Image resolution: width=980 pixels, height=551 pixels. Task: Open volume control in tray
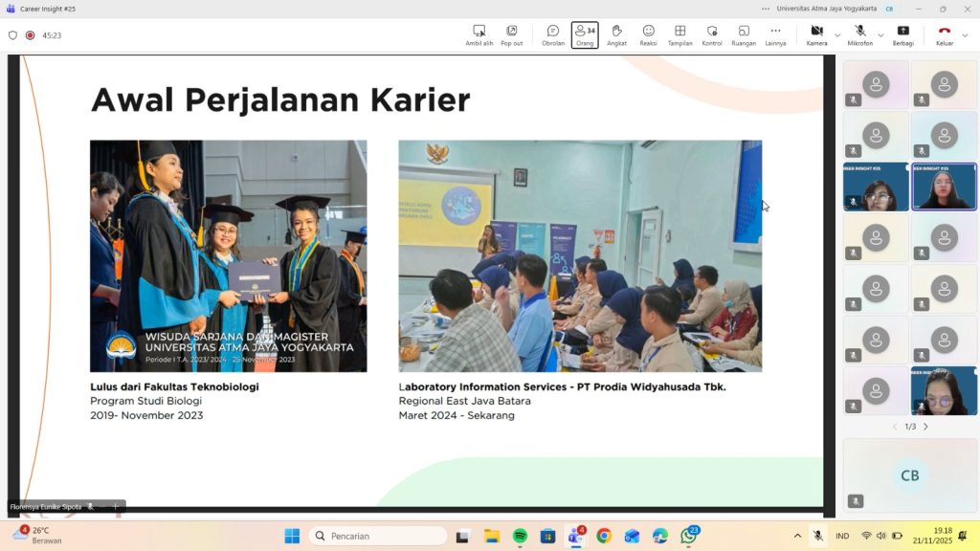tap(881, 536)
